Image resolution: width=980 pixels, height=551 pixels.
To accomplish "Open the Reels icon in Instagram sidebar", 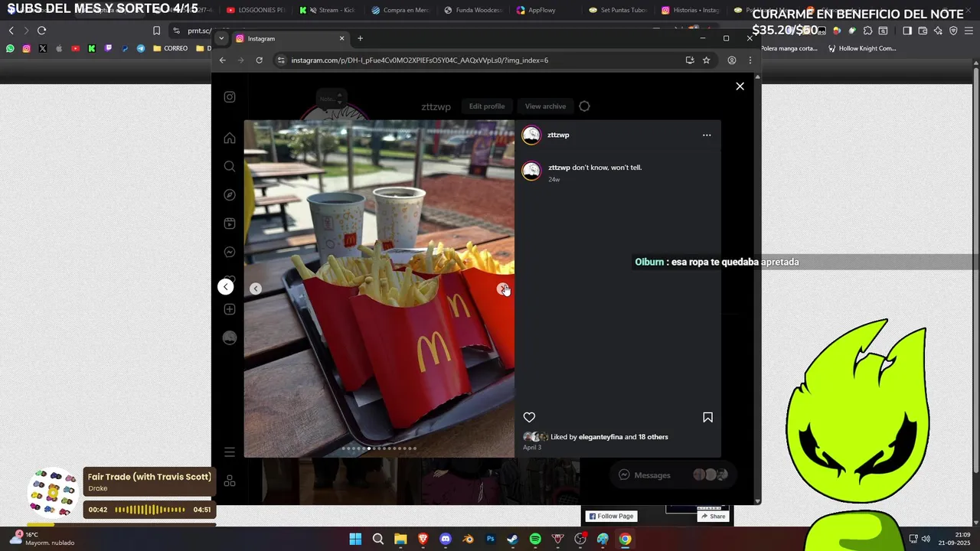I will 230,223.
